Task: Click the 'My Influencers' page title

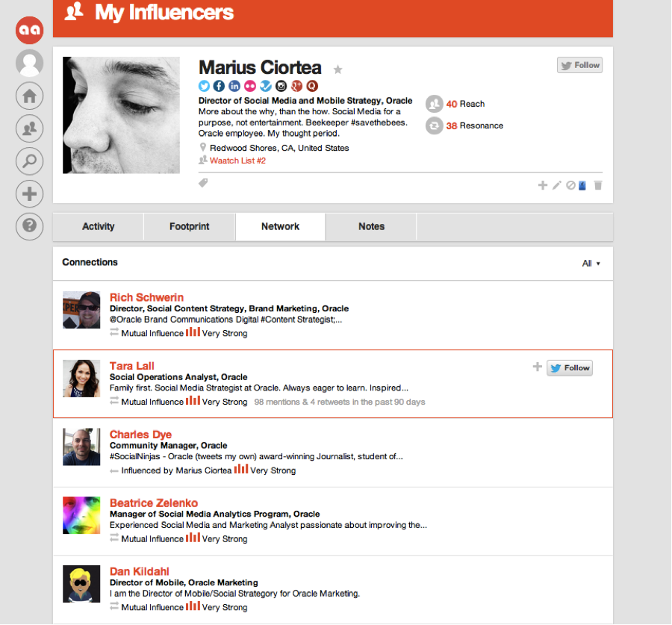Action: click(x=164, y=12)
